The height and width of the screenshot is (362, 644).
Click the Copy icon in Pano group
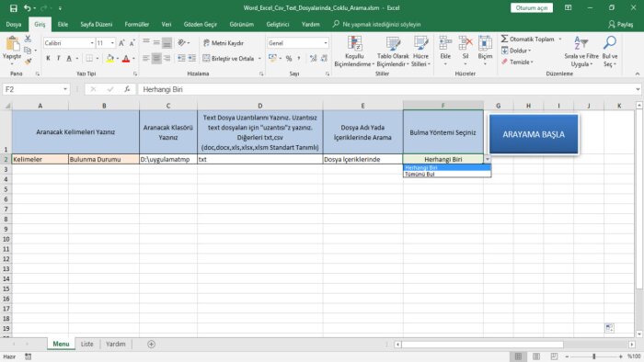click(x=28, y=51)
